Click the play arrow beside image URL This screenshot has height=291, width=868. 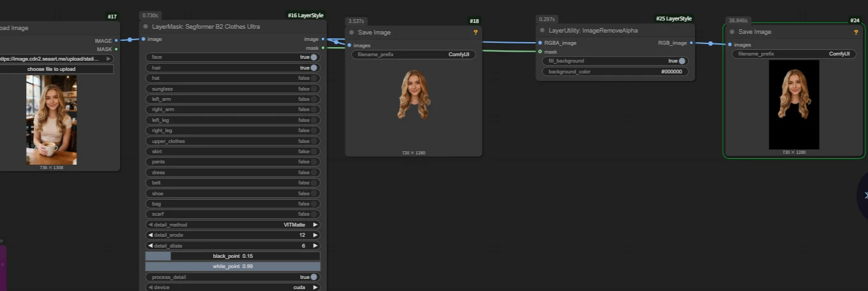click(x=109, y=59)
